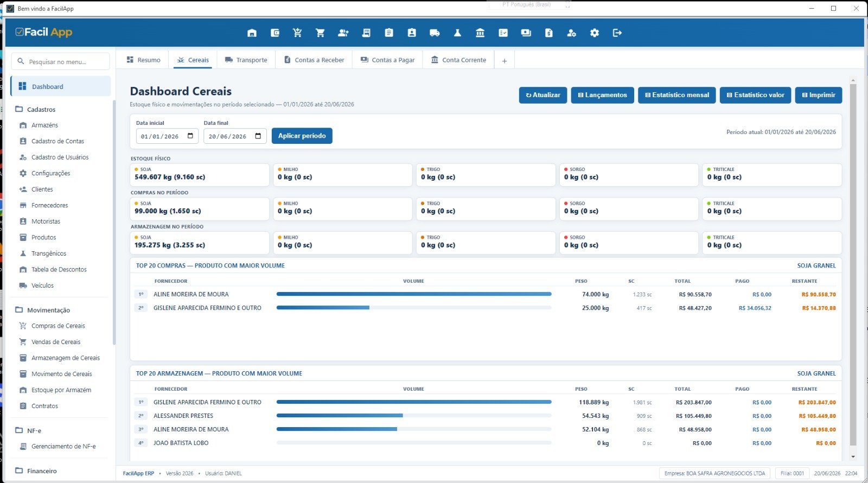Click the SOJA estoque físico card
The width and height of the screenshot is (868, 483).
tap(200, 175)
